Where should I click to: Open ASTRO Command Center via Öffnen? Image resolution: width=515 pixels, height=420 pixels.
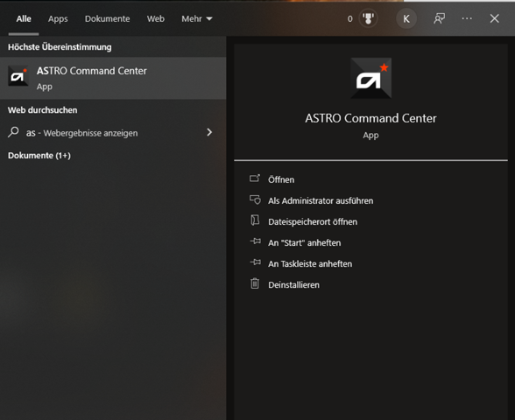pos(281,179)
